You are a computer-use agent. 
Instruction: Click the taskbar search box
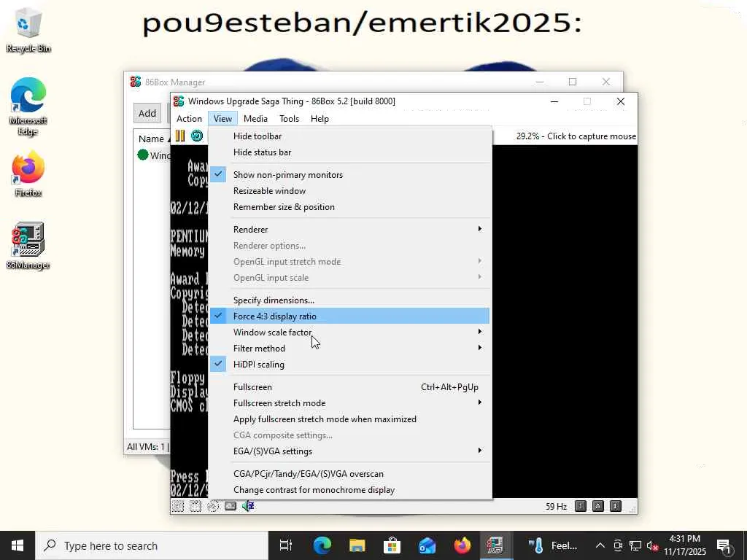[x=152, y=545]
